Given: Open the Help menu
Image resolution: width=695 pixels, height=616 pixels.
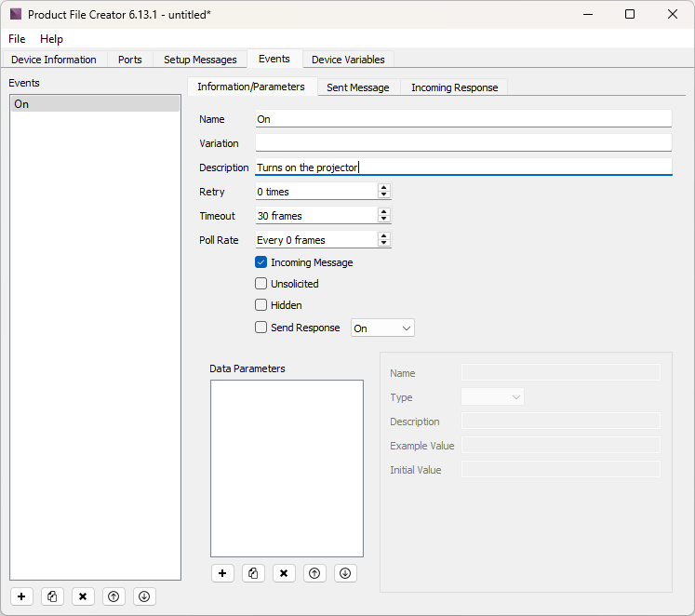Looking at the screenshot, I should pos(51,39).
